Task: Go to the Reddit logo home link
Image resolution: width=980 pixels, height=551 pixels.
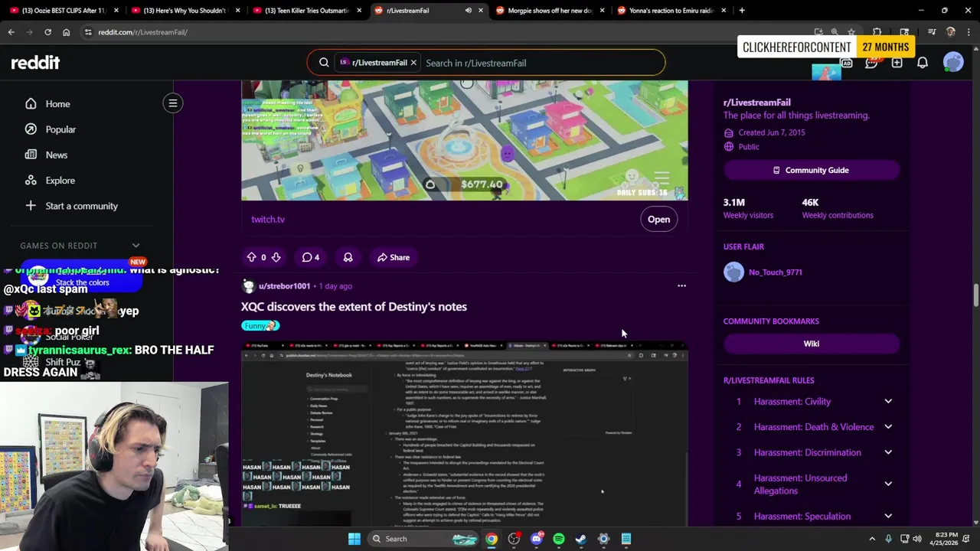Action: [x=35, y=63]
